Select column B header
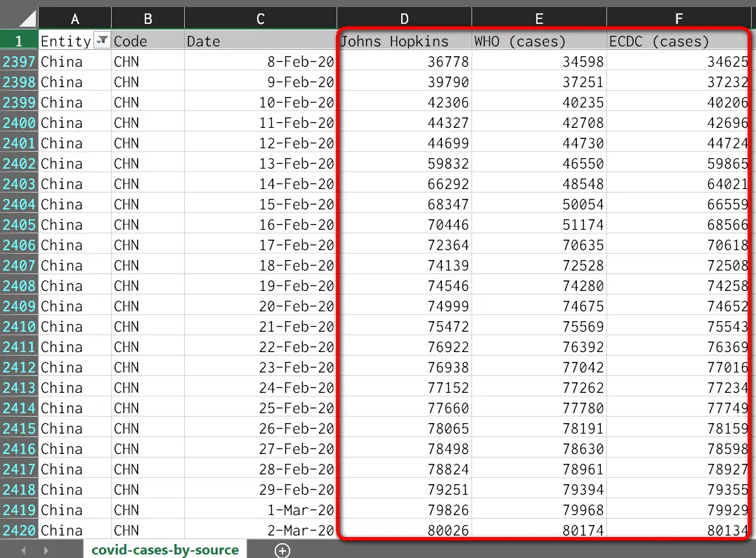The height and width of the screenshot is (558, 756). tap(148, 18)
